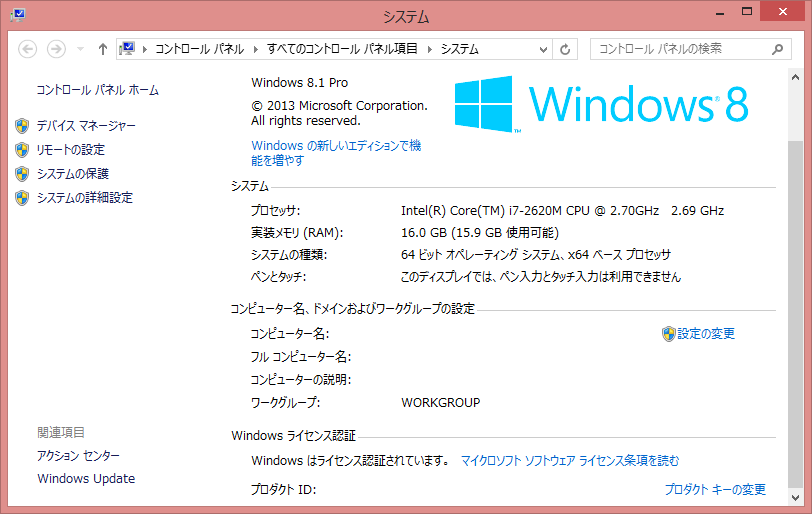The height and width of the screenshot is (514, 812).
Task: Read マイクロソフト ソフトウェア ライセンス条項 link
Action: 569,461
